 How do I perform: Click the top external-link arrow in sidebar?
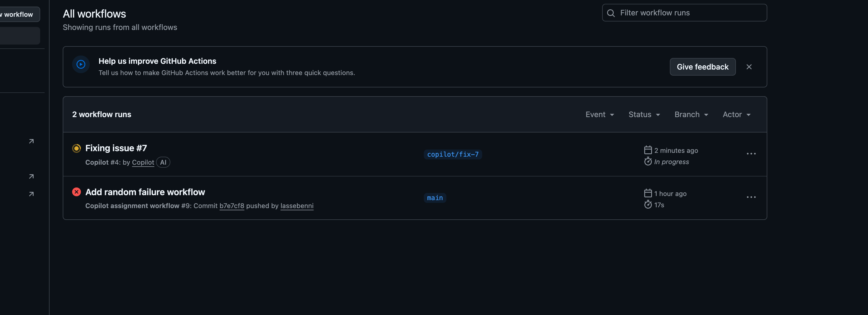(31, 141)
